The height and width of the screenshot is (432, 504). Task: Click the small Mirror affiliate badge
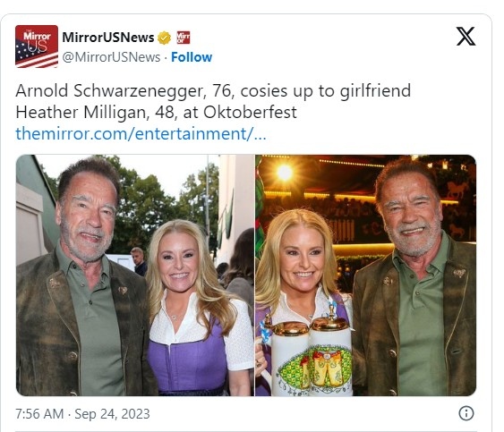click(x=184, y=38)
